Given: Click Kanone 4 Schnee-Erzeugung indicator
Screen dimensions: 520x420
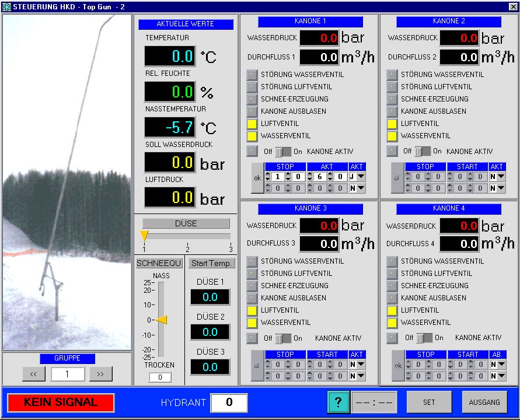Looking at the screenshot, I should [392, 286].
